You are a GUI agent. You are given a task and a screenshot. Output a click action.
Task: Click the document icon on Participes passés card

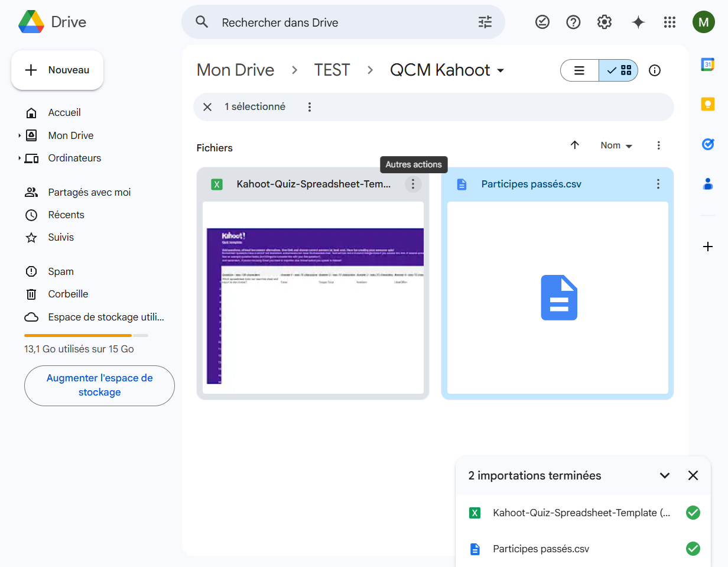(462, 184)
